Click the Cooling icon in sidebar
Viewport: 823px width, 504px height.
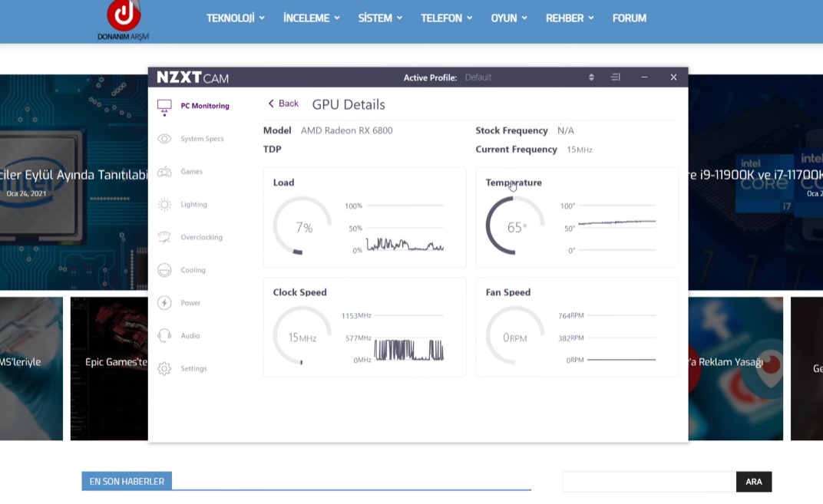164,270
